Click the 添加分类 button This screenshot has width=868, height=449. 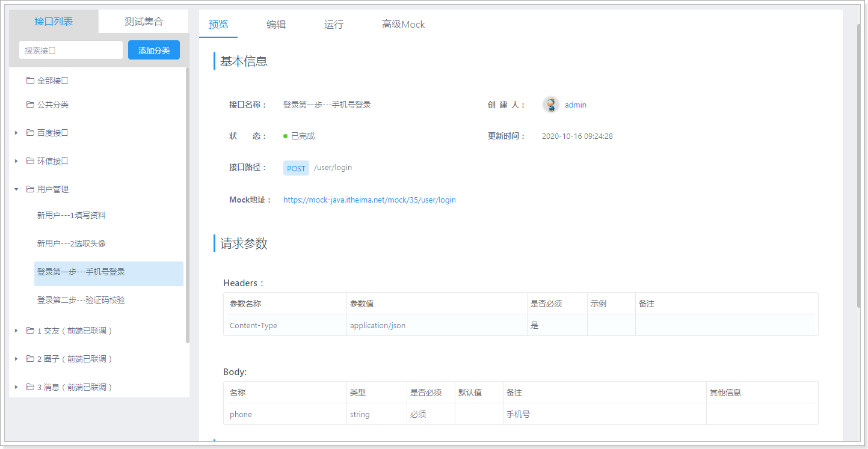pyautogui.click(x=153, y=50)
